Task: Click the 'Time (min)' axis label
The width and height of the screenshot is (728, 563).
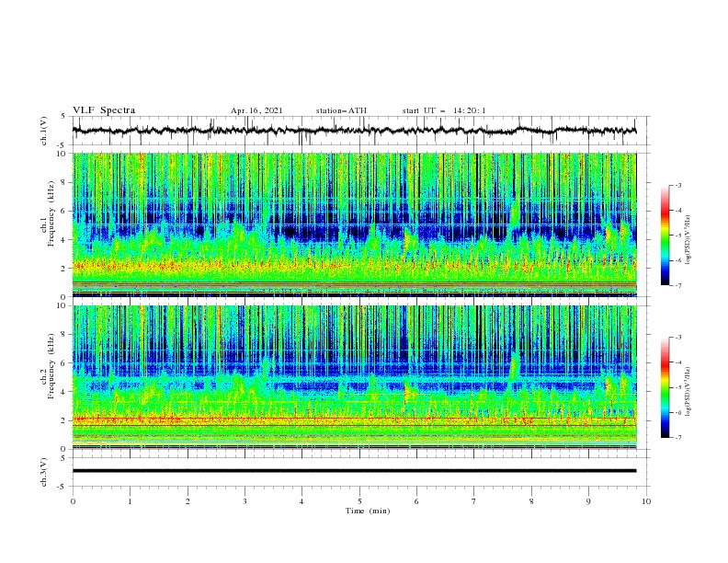Action: [x=368, y=511]
